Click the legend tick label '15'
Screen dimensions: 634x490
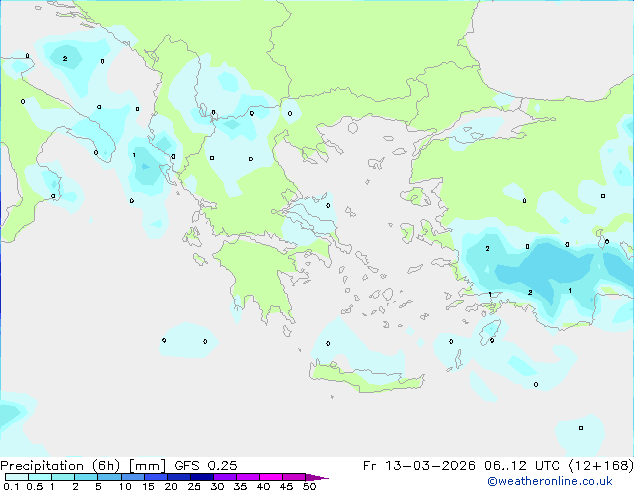(x=148, y=486)
